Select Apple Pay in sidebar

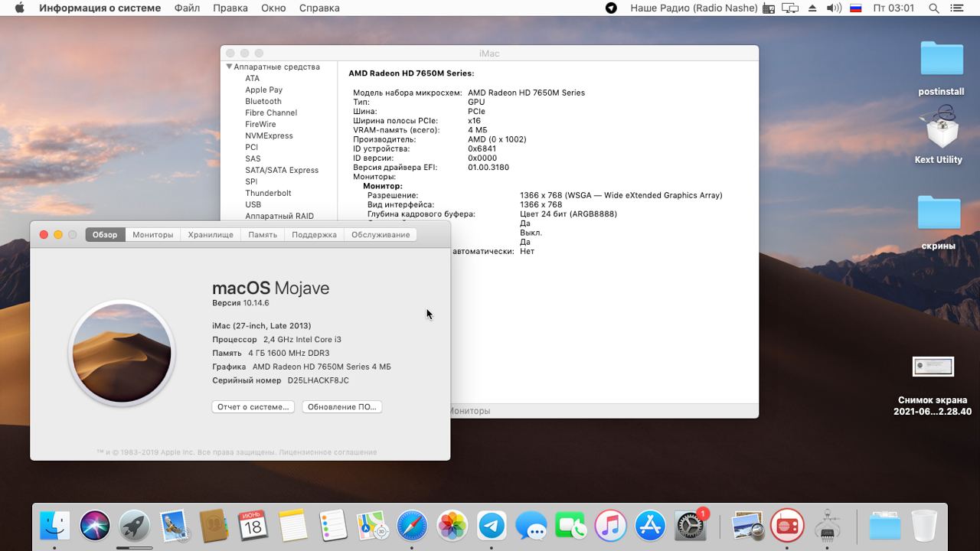(x=264, y=90)
